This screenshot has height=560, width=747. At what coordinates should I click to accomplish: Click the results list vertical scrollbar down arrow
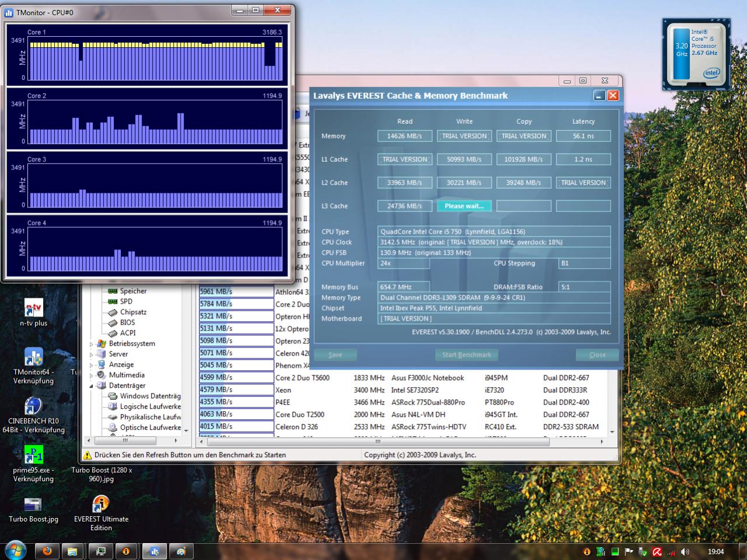pos(612,432)
